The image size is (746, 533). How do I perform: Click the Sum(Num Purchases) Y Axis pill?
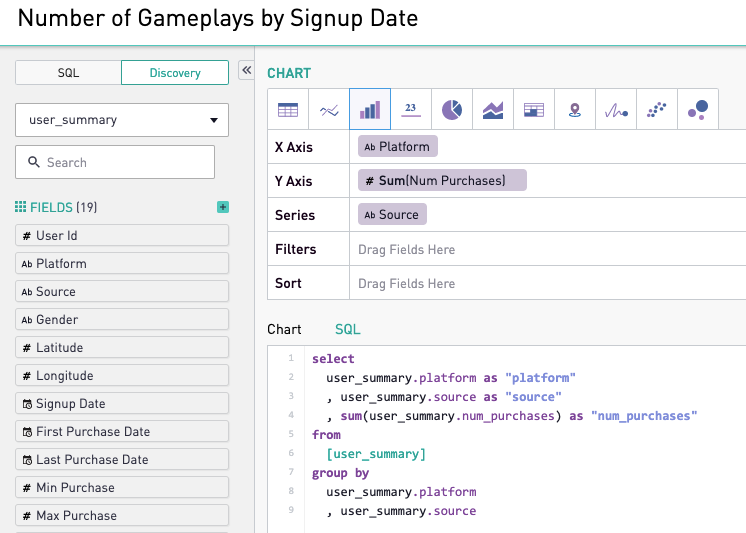(x=442, y=181)
